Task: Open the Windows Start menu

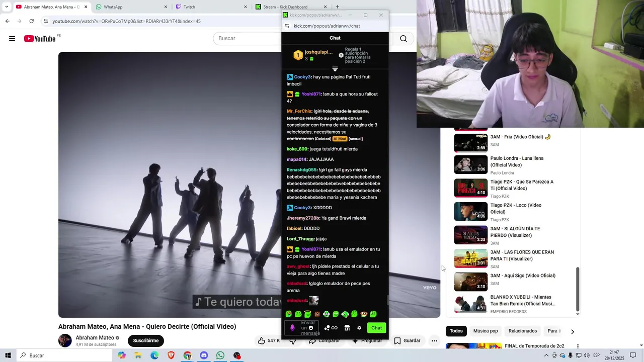Action: (8, 355)
